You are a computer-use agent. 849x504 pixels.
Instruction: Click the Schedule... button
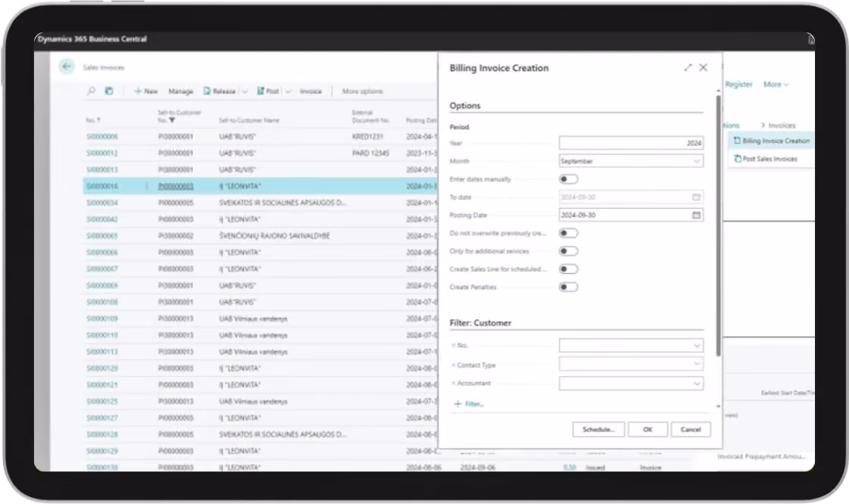tap(599, 429)
